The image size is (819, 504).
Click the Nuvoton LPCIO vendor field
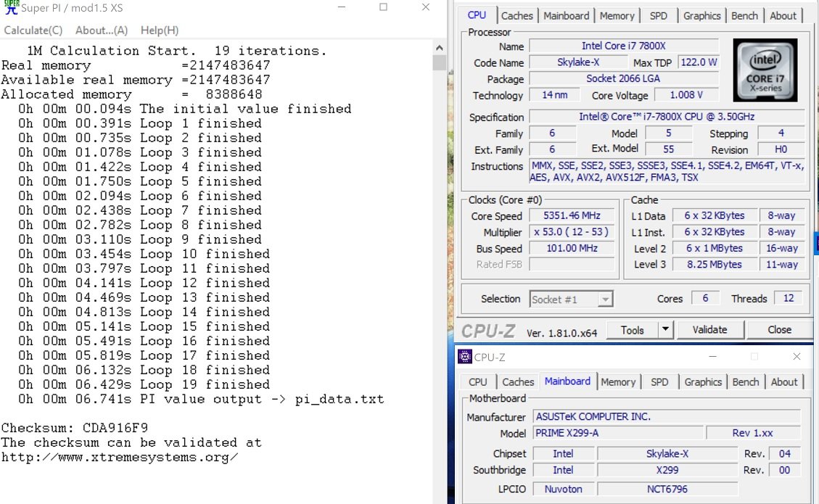(563, 489)
